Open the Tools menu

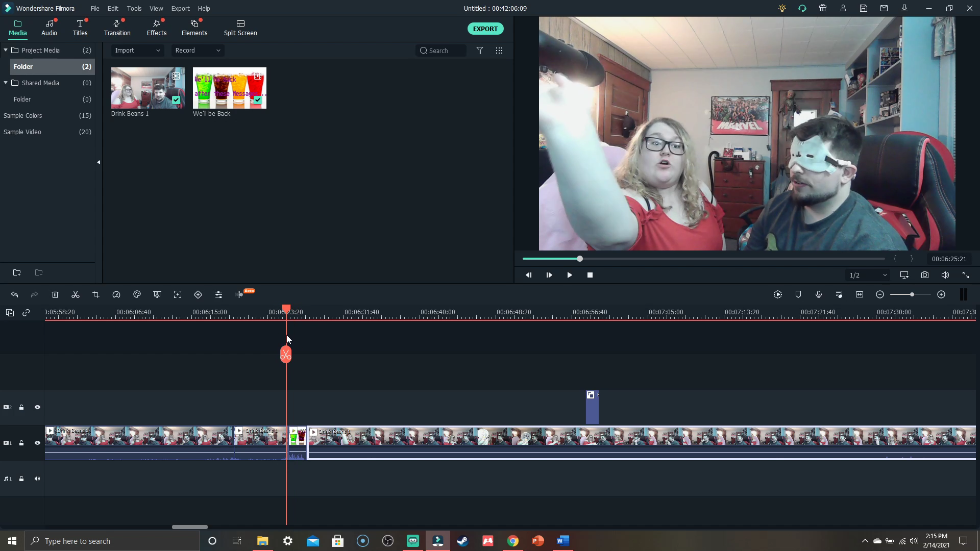pyautogui.click(x=134, y=8)
